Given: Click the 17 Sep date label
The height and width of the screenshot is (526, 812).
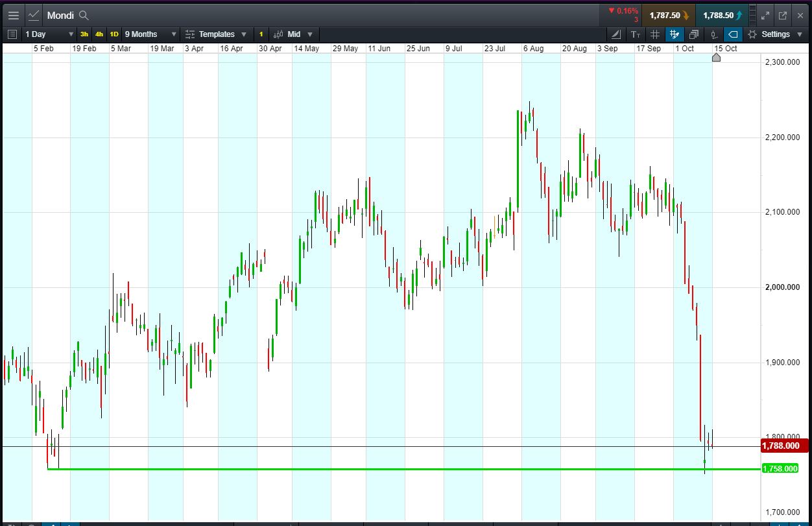Looking at the screenshot, I should point(649,49).
